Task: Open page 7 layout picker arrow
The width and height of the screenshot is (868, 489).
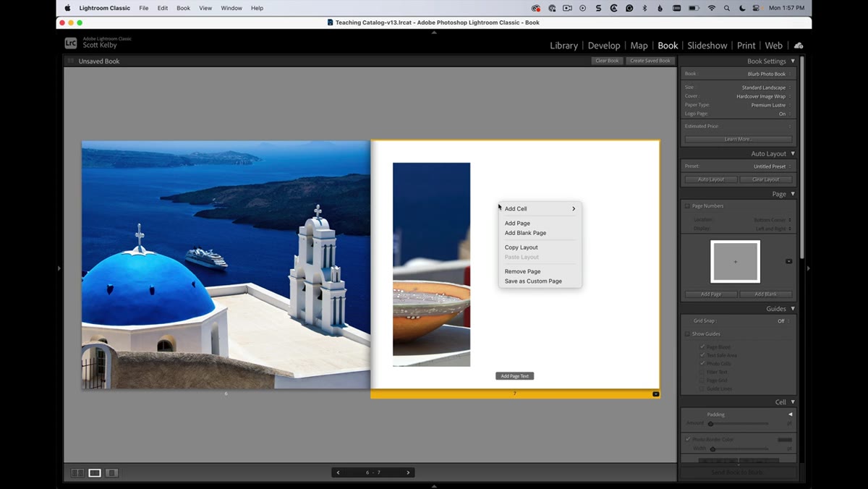Action: click(655, 394)
